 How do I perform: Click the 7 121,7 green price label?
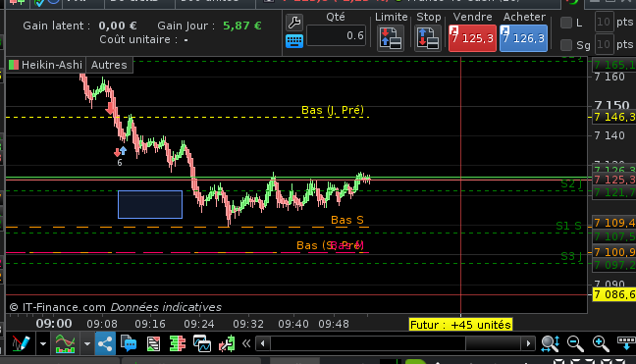614,192
